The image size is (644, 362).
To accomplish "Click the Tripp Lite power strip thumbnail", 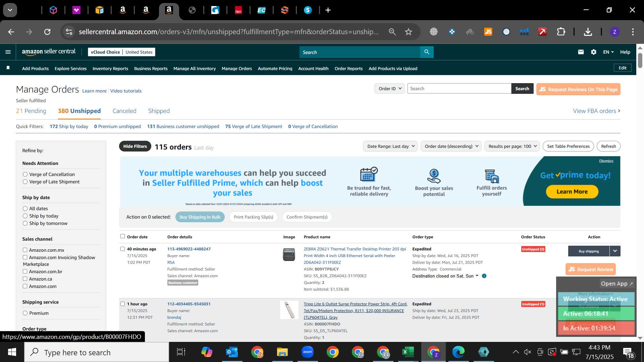I will [289, 310].
